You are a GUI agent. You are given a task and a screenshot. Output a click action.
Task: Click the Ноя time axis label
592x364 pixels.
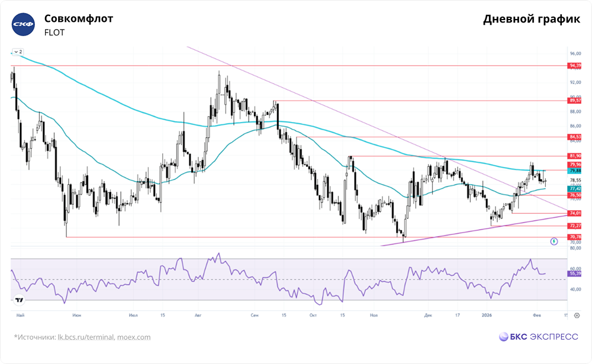[x=374, y=315]
